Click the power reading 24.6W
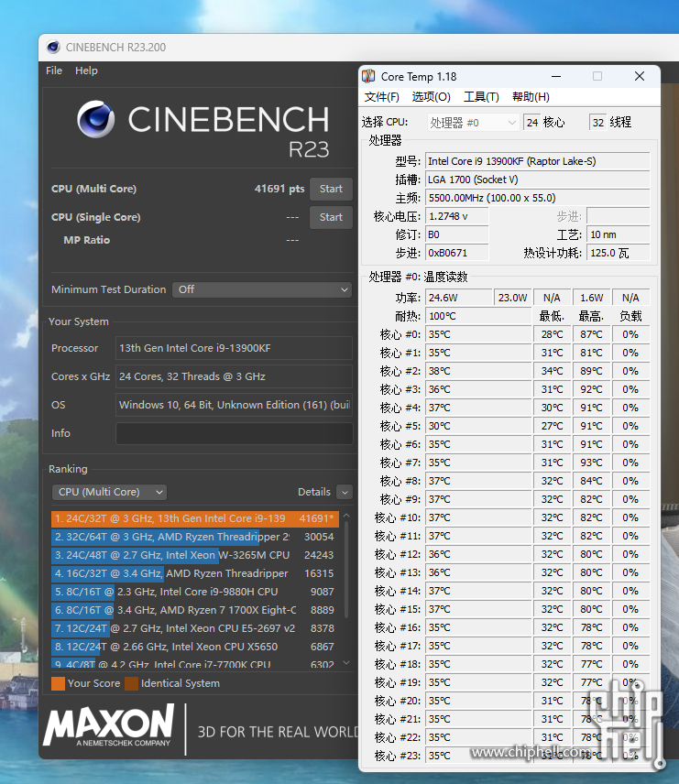The image size is (679, 784). [459, 298]
